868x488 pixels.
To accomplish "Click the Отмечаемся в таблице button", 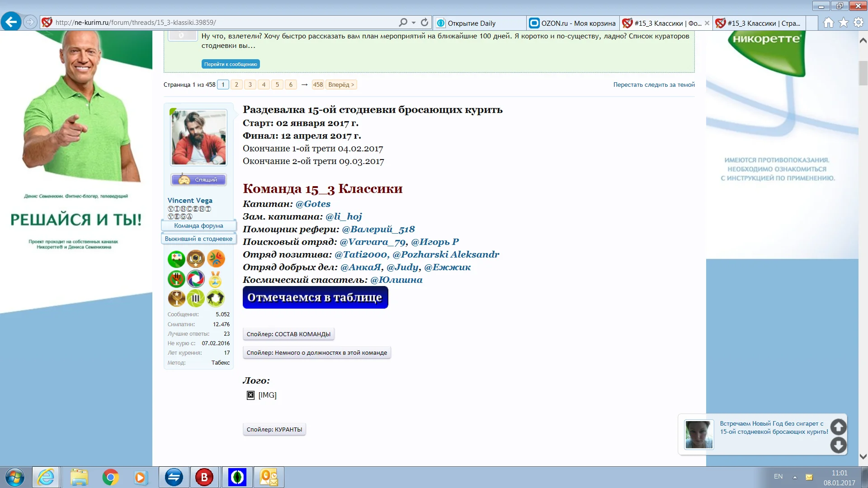I will click(315, 298).
